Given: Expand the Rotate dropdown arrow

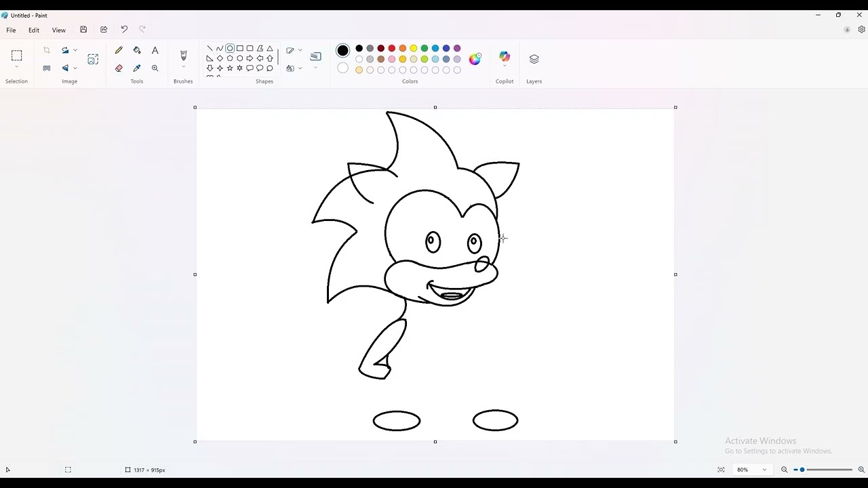Looking at the screenshot, I should 75,50.
